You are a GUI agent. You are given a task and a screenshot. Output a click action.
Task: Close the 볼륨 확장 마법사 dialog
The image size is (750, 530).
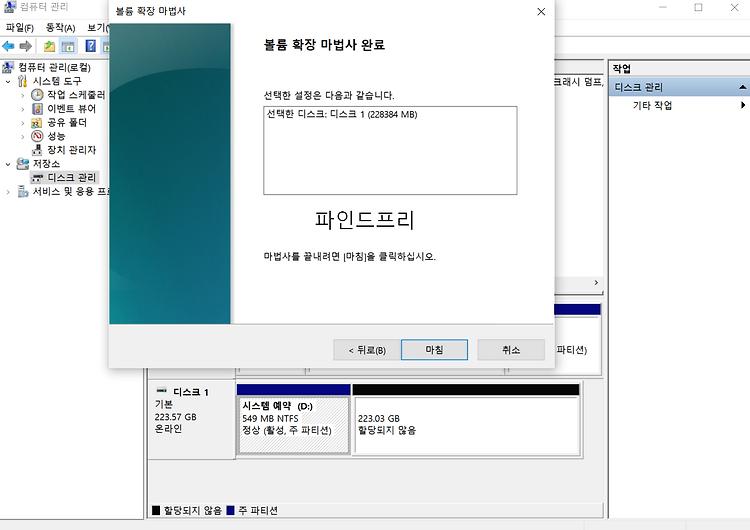tap(541, 11)
